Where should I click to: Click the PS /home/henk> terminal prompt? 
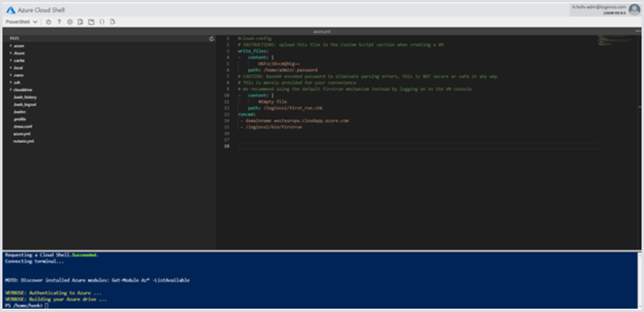tap(25, 305)
